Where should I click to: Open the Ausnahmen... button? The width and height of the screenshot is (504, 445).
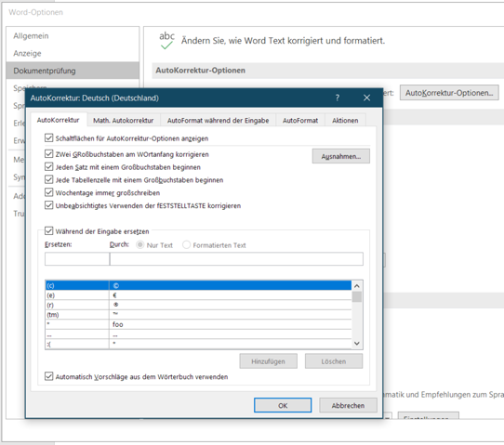(x=341, y=156)
